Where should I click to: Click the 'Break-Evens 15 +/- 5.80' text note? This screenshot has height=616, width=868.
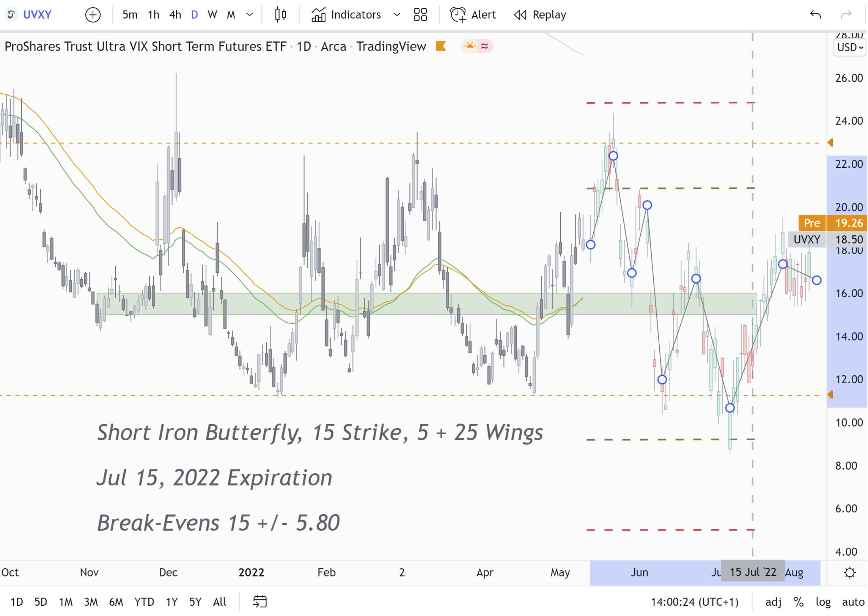point(219,523)
